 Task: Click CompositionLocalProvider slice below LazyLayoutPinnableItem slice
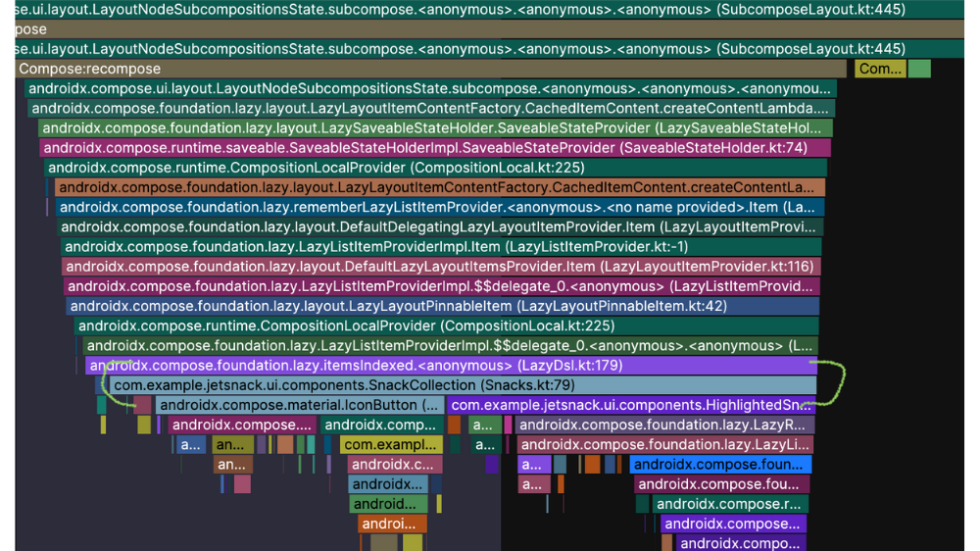coord(446,326)
